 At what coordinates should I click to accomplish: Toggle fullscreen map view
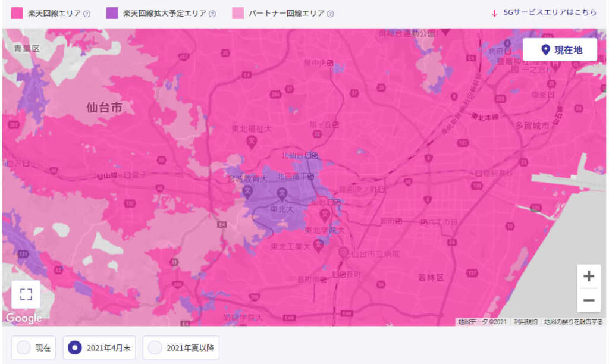26,294
